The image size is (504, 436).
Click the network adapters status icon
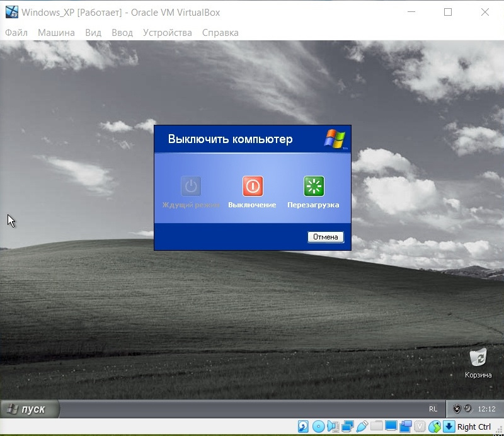click(348, 427)
